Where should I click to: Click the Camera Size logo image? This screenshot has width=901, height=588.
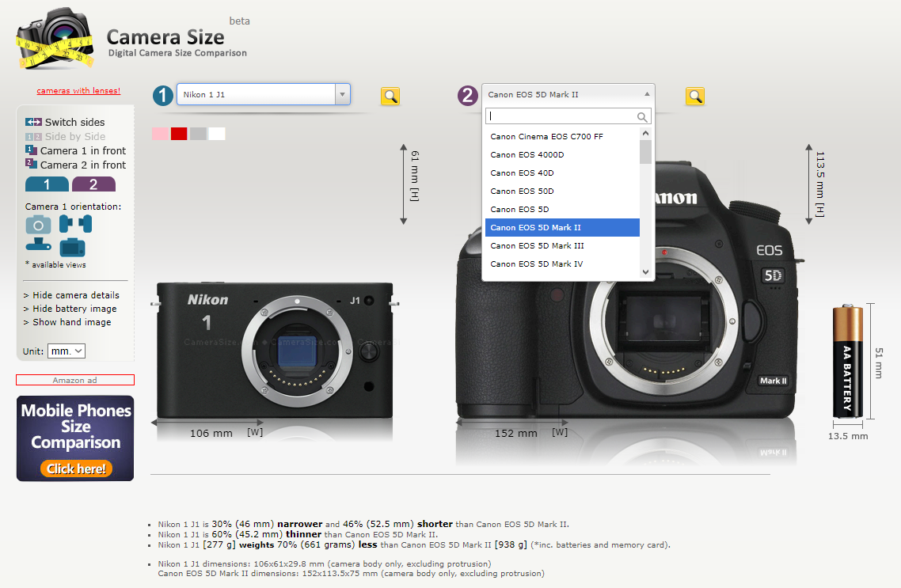(55, 39)
